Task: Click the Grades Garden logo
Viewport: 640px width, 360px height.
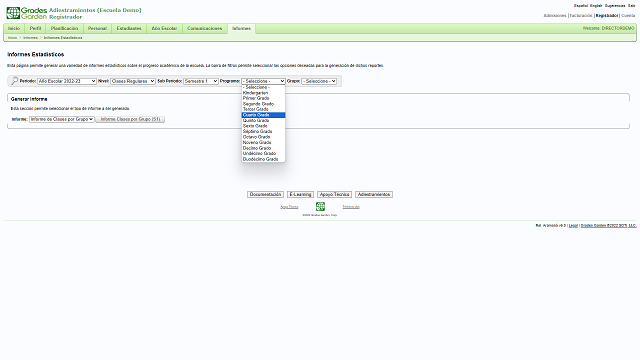Action: 27,13
